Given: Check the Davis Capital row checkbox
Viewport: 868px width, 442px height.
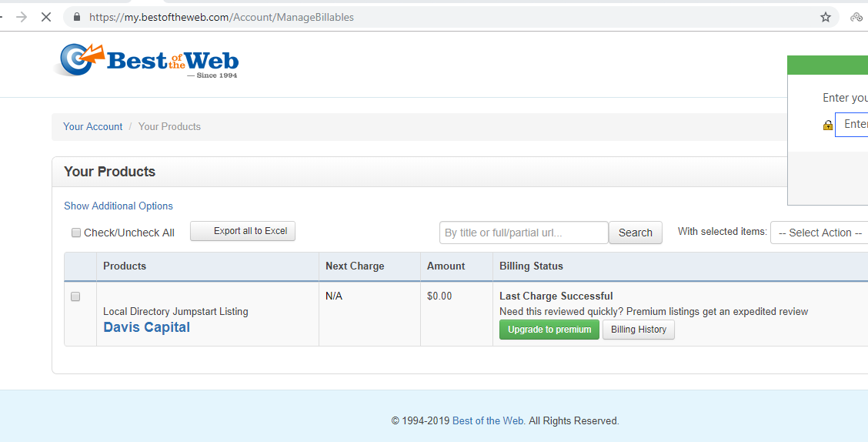Looking at the screenshot, I should [76, 296].
